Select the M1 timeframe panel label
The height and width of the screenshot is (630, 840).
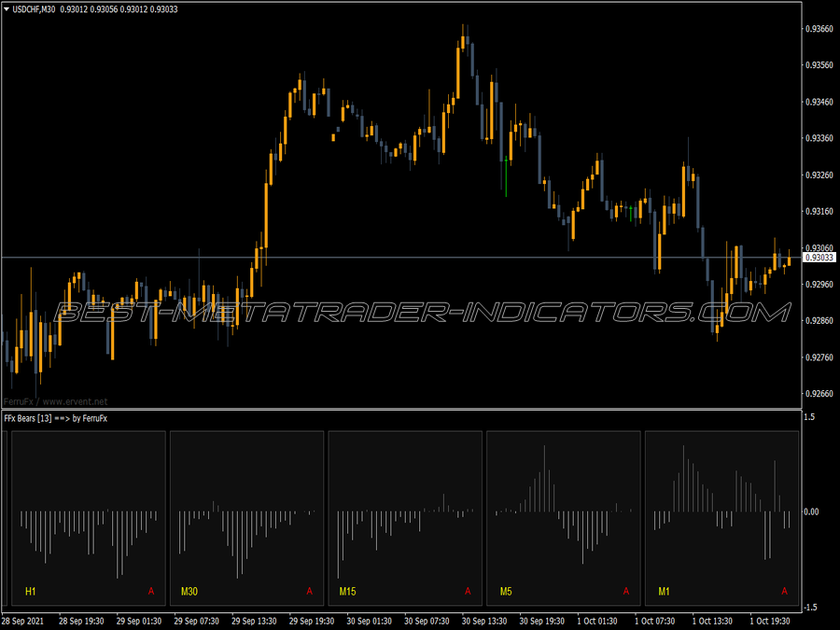point(664,592)
